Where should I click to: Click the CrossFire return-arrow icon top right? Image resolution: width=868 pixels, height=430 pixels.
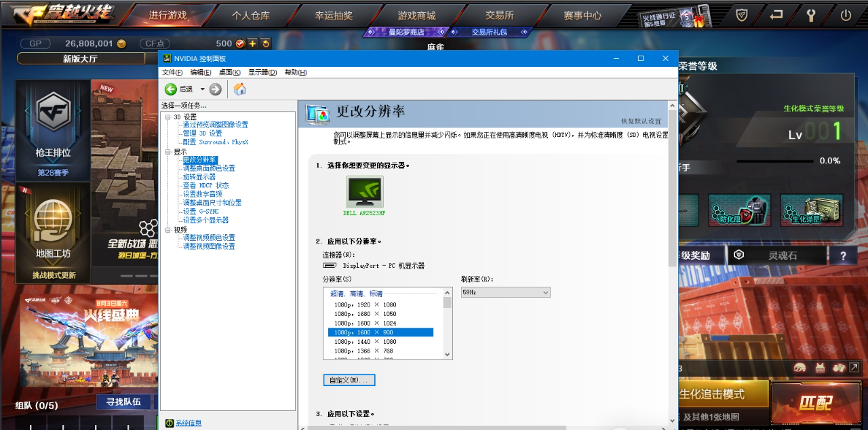pyautogui.click(x=776, y=15)
